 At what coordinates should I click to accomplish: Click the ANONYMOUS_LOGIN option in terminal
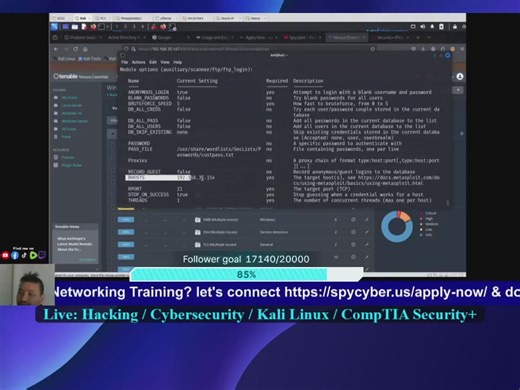pyautogui.click(x=148, y=92)
